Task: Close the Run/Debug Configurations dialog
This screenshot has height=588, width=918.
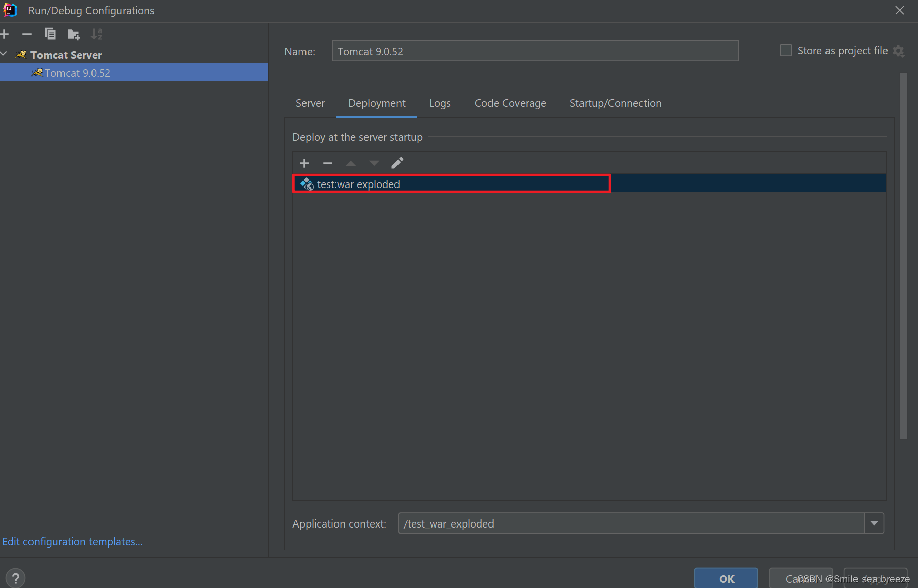Action: [899, 11]
